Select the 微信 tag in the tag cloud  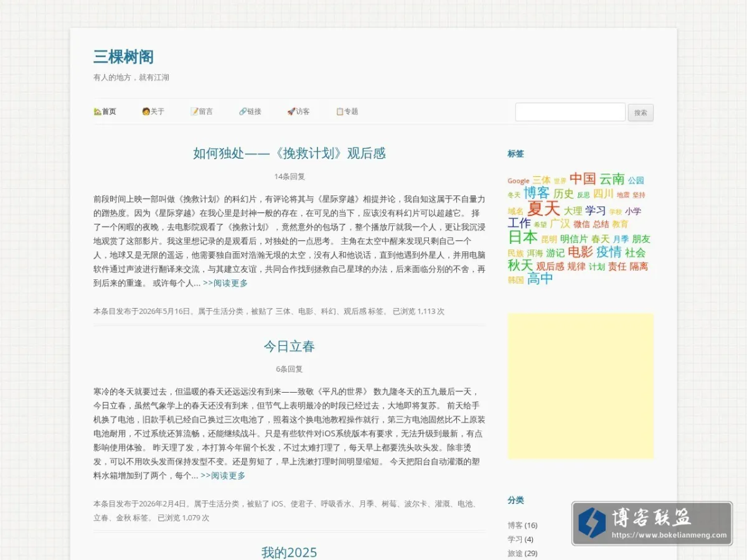click(x=581, y=224)
